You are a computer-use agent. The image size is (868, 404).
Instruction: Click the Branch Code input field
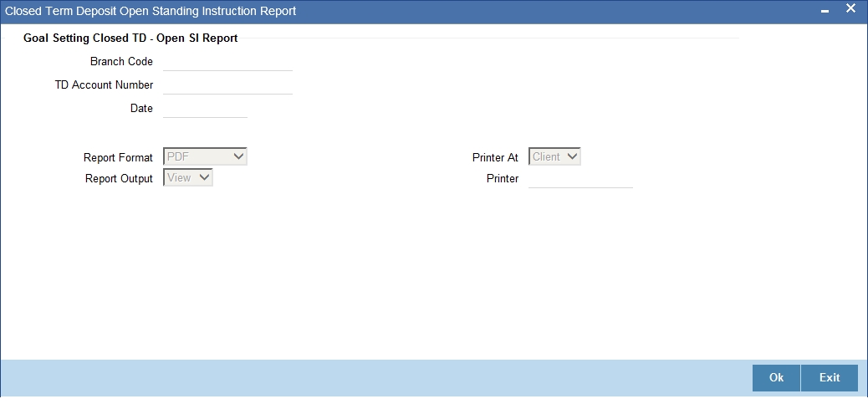227,62
